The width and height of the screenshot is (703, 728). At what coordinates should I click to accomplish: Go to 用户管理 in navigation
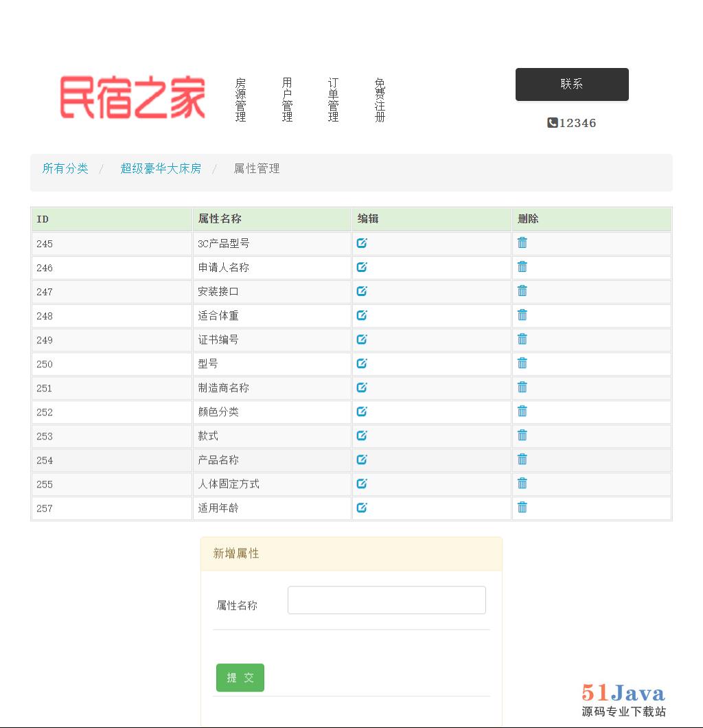coord(287,100)
